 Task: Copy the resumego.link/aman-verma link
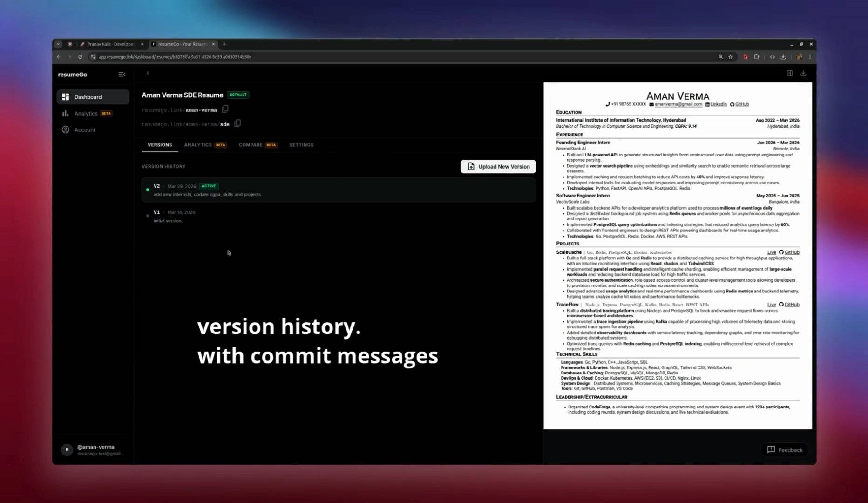(225, 109)
